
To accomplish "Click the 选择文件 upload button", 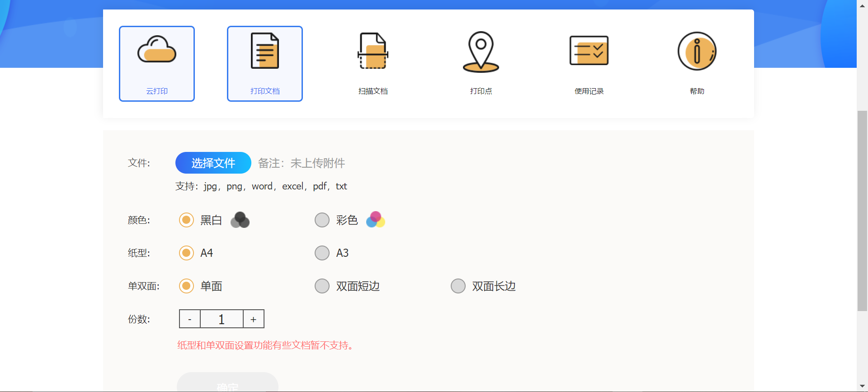I will pos(213,163).
